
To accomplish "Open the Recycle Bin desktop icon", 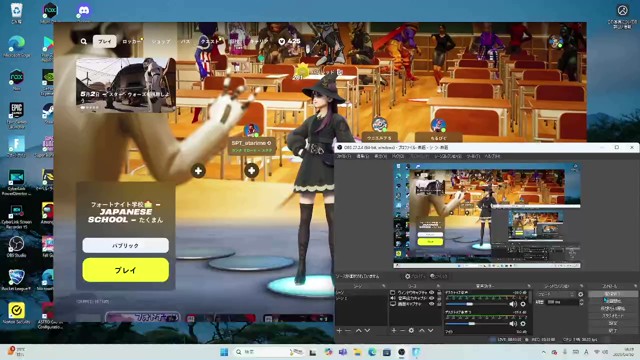I will 17,11.
